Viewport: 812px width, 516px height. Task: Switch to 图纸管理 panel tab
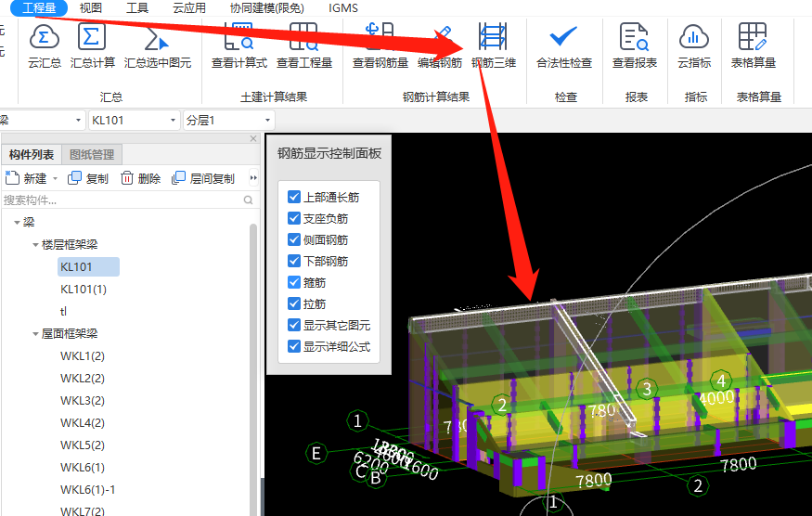coord(92,154)
